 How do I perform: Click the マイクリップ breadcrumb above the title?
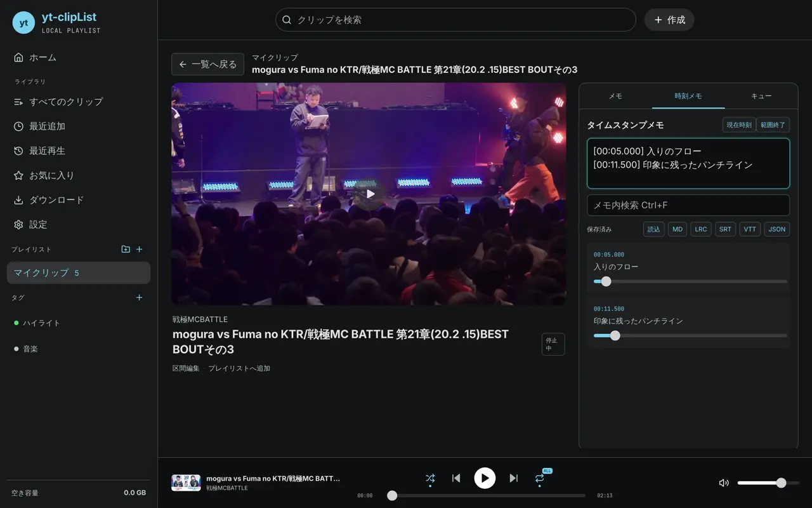(x=275, y=58)
